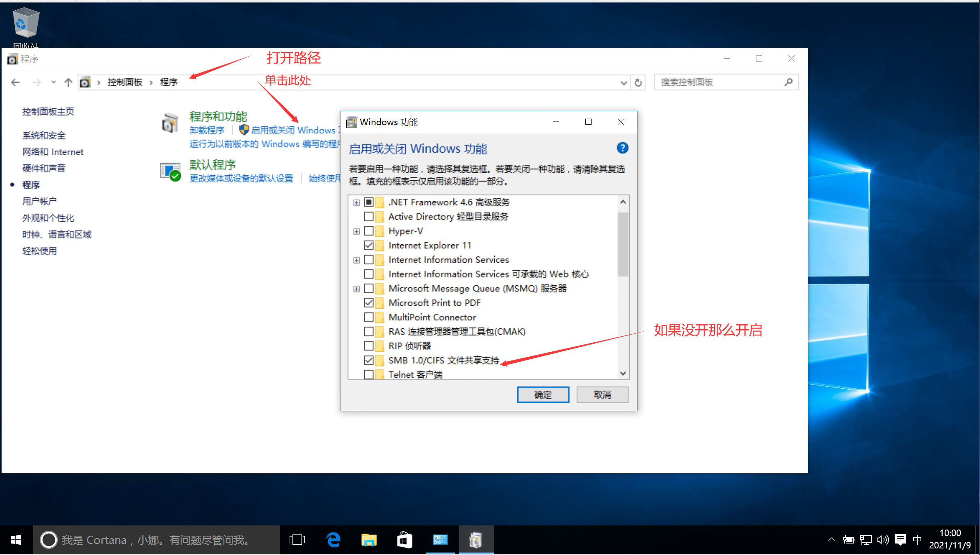Enable the Telnet client checkbox

click(x=369, y=374)
